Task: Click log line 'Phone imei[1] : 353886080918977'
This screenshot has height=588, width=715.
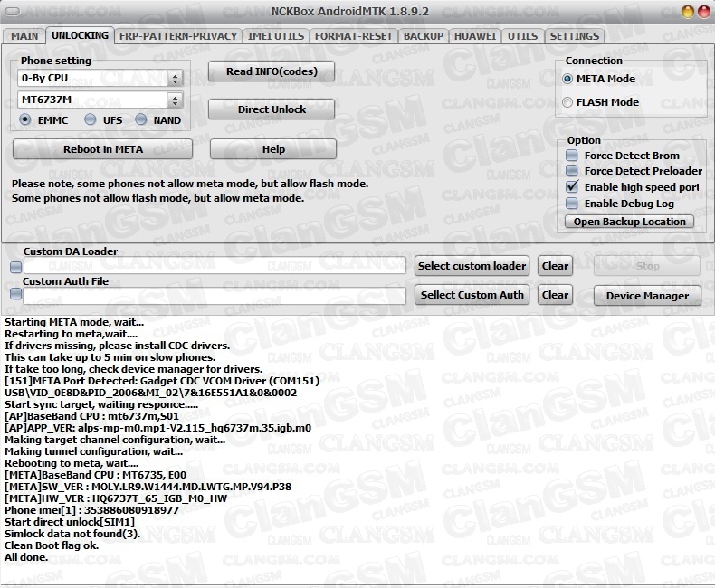Action: [91, 510]
